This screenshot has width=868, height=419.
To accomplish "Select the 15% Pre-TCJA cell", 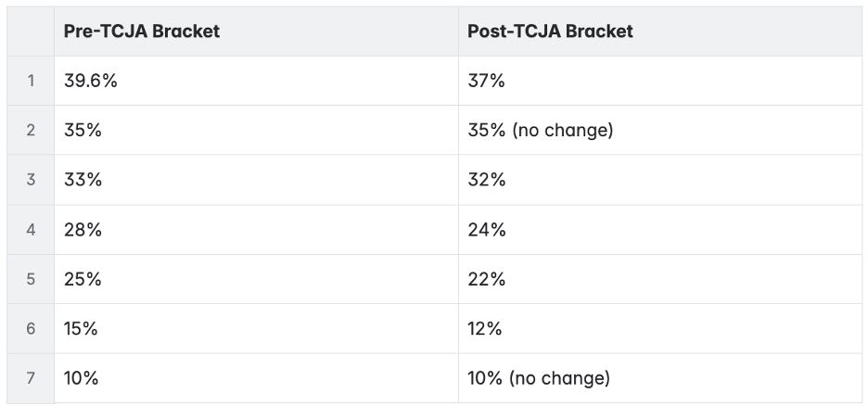I will click(x=81, y=328).
